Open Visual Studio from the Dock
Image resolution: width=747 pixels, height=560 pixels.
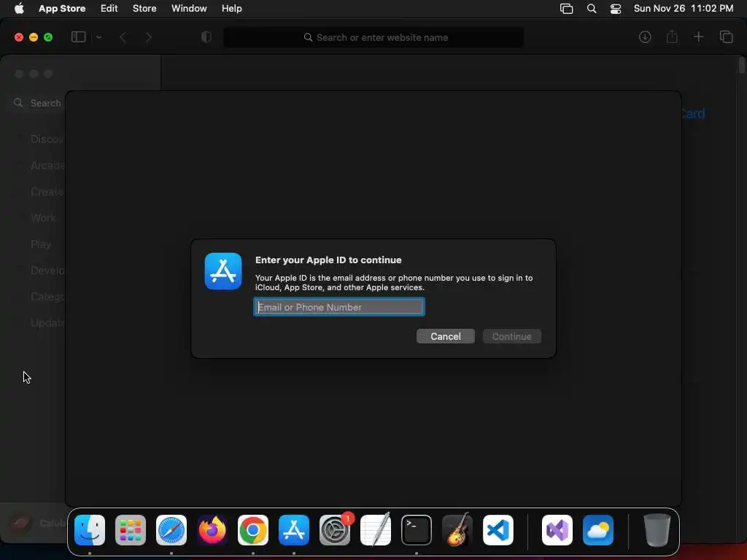pyautogui.click(x=557, y=529)
